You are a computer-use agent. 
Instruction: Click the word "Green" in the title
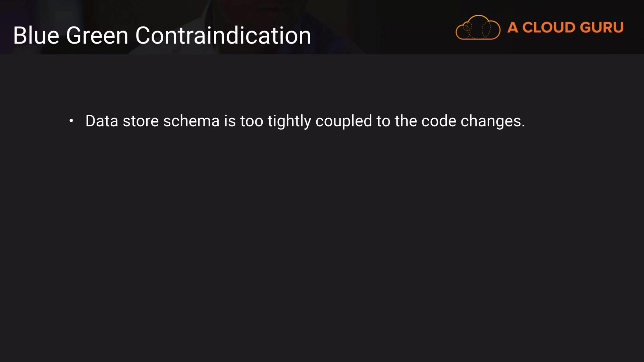tap(97, 36)
